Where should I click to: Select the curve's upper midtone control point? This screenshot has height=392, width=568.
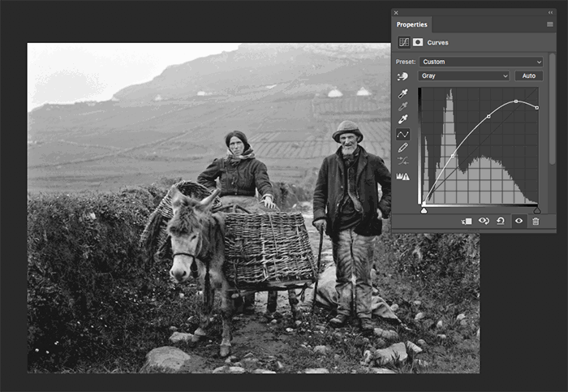click(x=488, y=116)
